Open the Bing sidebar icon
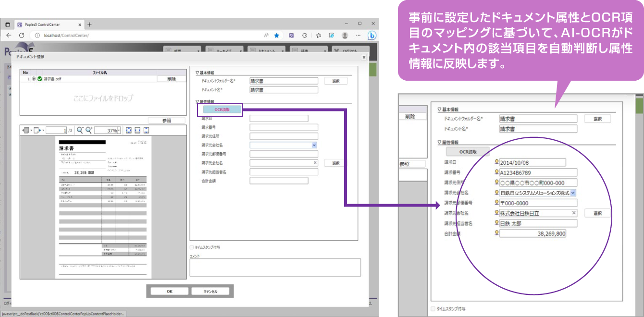This screenshot has height=317, width=644. (372, 36)
